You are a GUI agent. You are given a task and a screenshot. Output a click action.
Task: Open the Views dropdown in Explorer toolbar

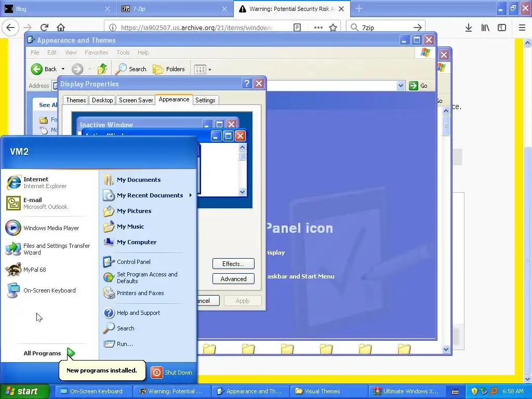click(x=203, y=70)
